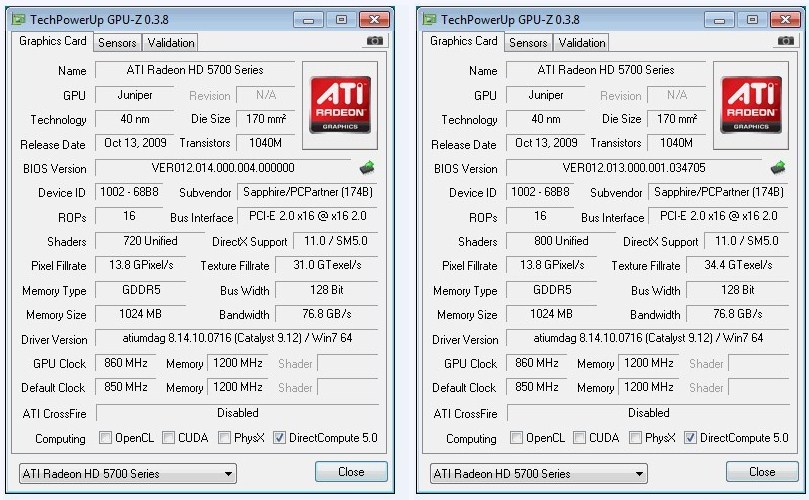Click the BIOS save chip icon in right window

pyautogui.click(x=778, y=168)
